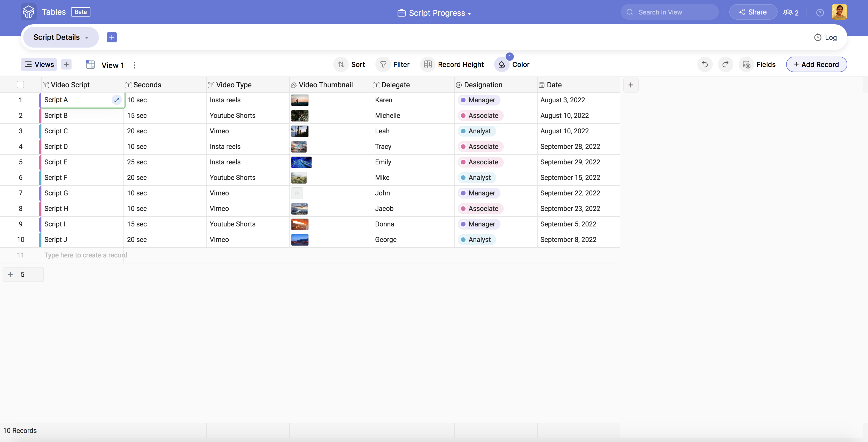This screenshot has height=442, width=868.
Task: Add a new column with the plus
Action: pyautogui.click(x=630, y=85)
